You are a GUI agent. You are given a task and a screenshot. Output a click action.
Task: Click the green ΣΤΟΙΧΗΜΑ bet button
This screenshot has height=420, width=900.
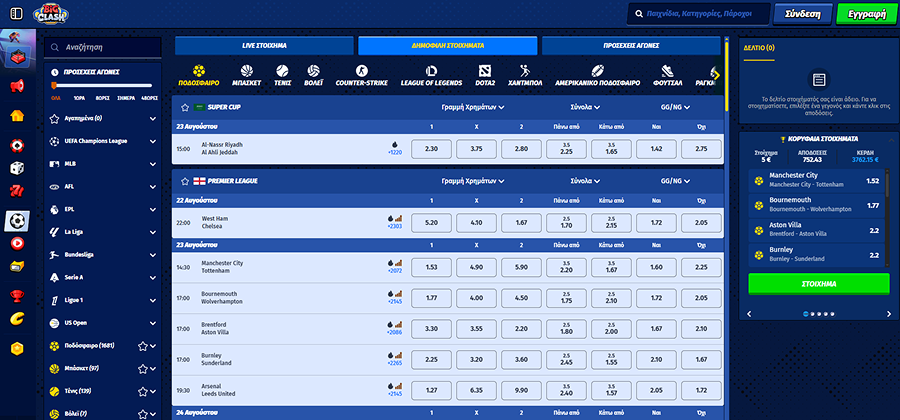[819, 284]
